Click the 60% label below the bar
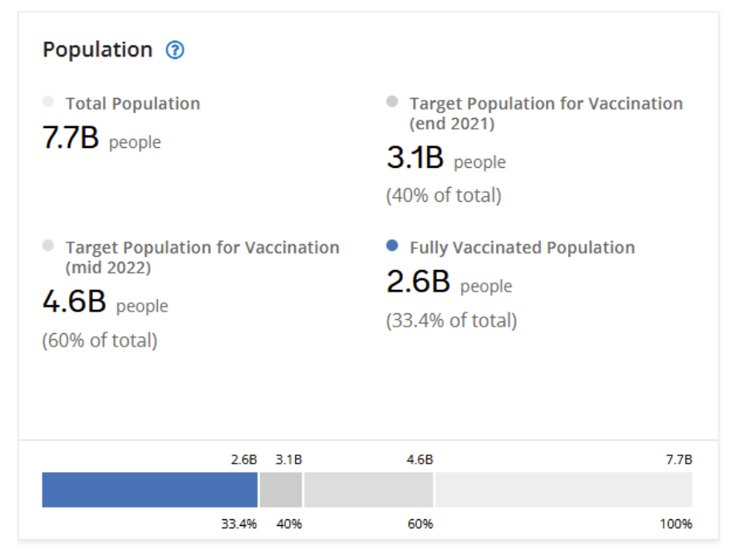 419,524
